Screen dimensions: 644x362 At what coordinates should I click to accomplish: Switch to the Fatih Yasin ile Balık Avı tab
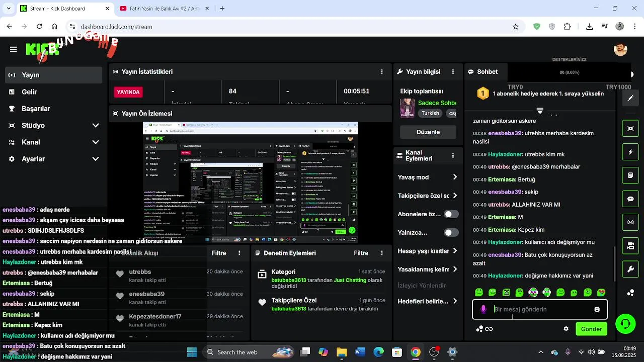click(165, 9)
